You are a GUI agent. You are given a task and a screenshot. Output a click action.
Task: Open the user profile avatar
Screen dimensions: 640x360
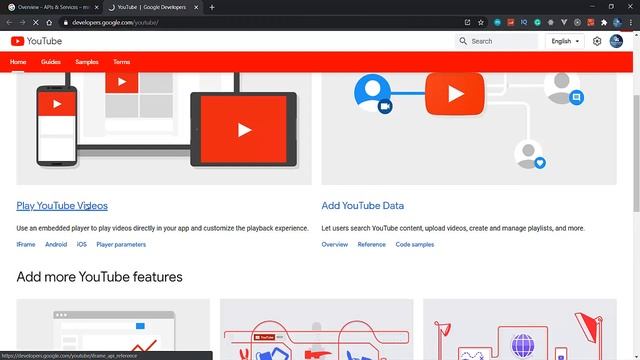click(x=616, y=41)
